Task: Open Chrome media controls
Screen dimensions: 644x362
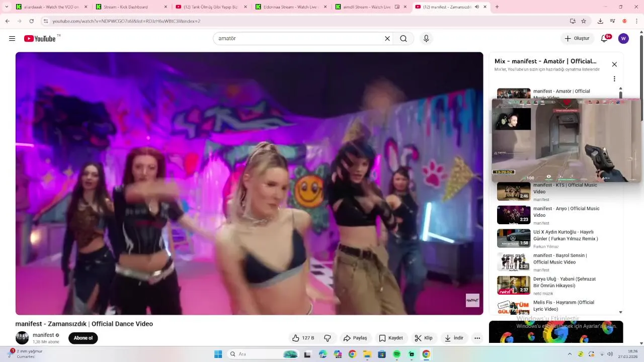Action: [612, 21]
